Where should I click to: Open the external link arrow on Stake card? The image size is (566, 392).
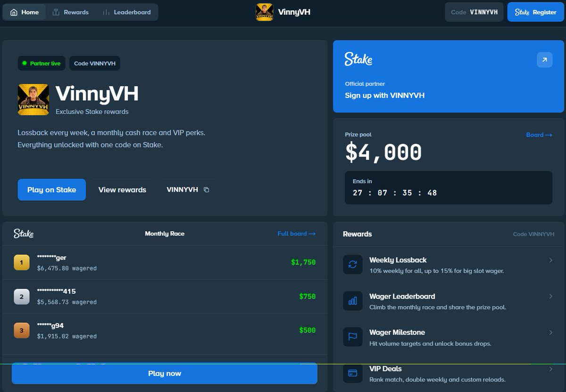pos(544,60)
